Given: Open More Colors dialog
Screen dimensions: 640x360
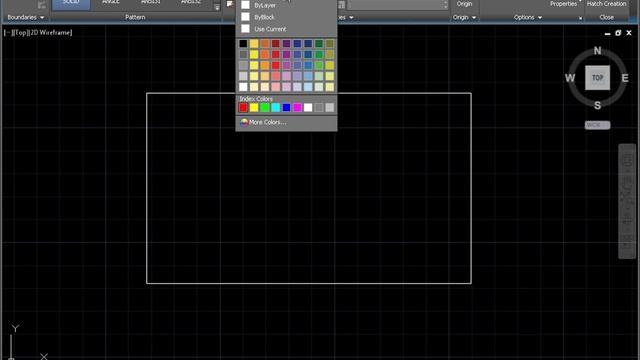Looking at the screenshot, I should (287, 122).
